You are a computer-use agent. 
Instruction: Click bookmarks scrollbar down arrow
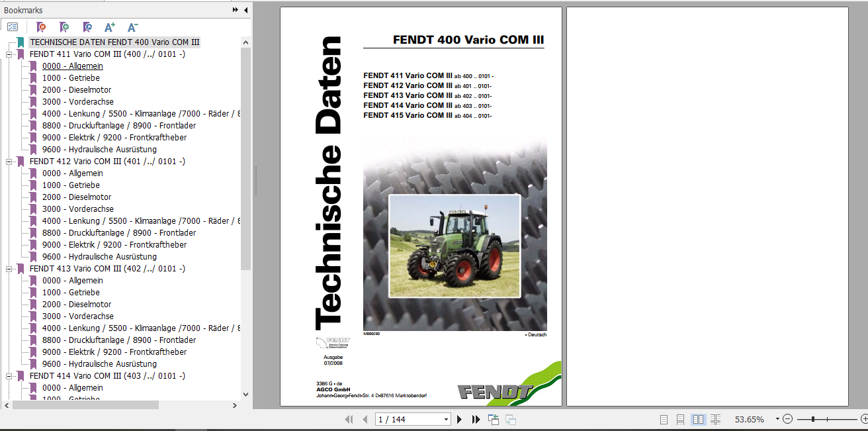point(246,395)
